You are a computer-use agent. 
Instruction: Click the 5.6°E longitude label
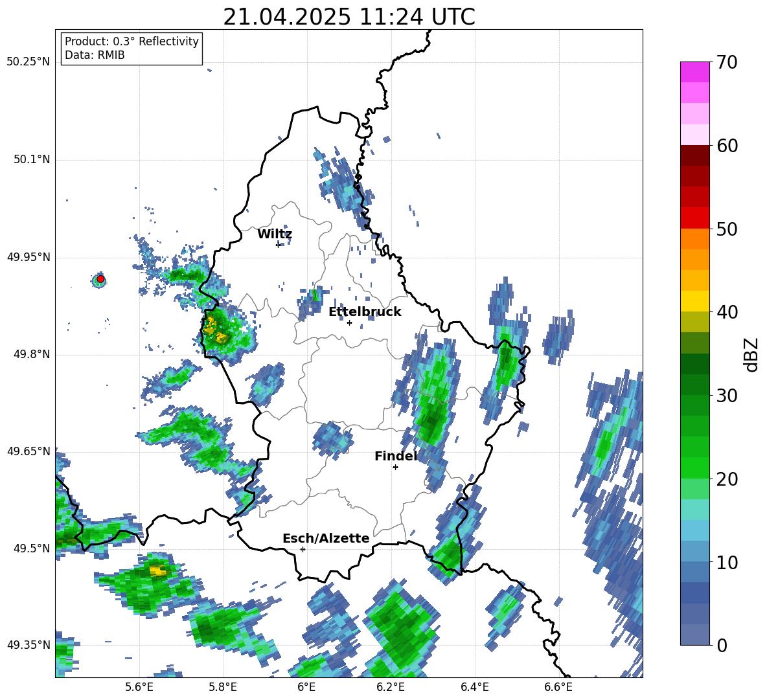tap(139, 687)
